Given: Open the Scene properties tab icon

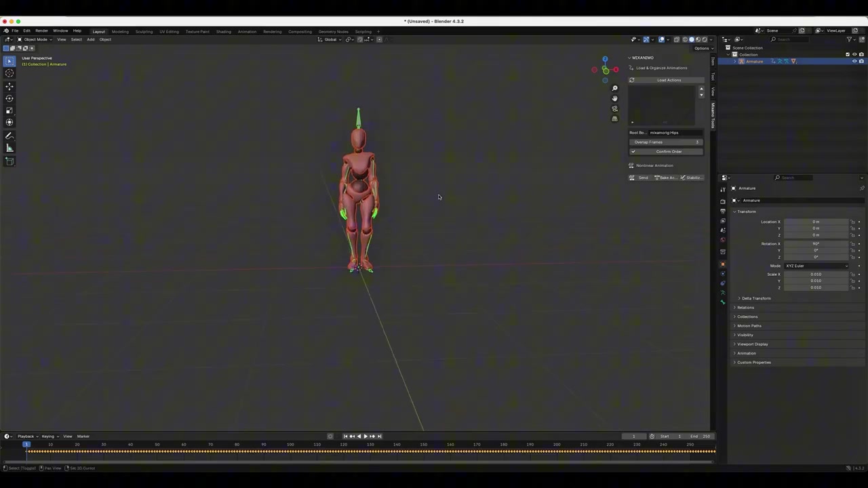Looking at the screenshot, I should click(723, 230).
